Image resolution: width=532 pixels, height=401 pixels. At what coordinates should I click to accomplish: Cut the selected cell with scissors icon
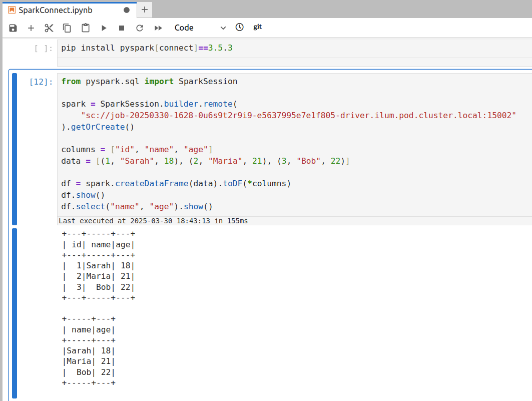coord(49,28)
